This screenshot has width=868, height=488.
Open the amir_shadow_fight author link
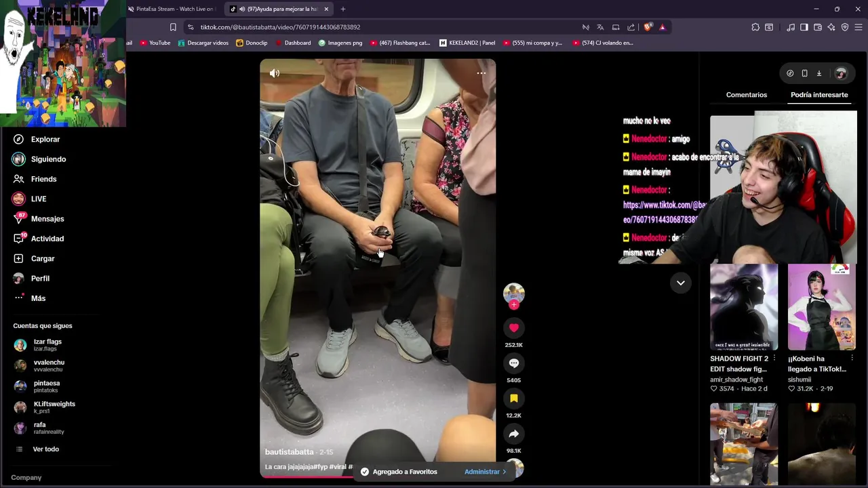tap(736, 380)
